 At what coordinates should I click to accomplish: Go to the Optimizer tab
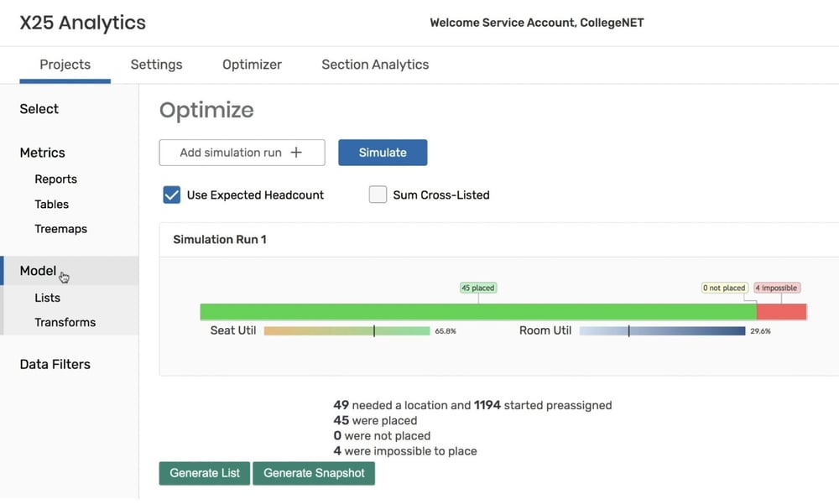click(252, 65)
